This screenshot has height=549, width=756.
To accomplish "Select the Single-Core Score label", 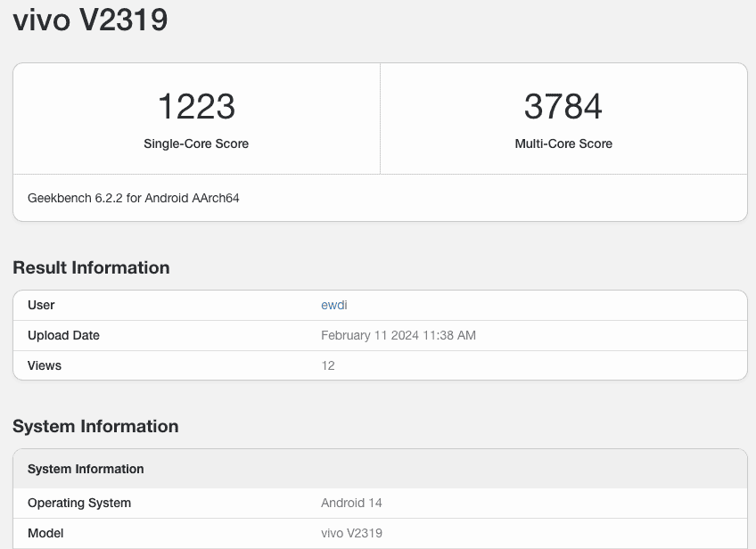I will point(196,143).
